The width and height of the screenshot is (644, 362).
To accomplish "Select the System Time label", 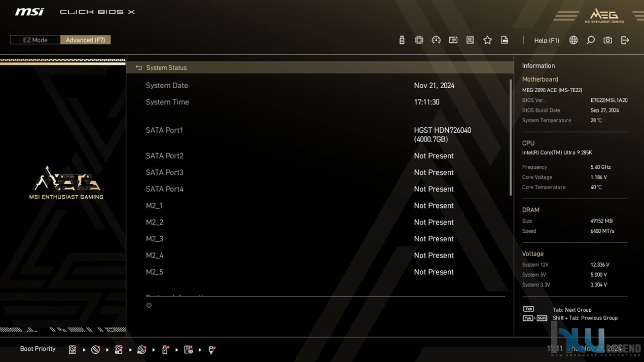I will pyautogui.click(x=167, y=102).
